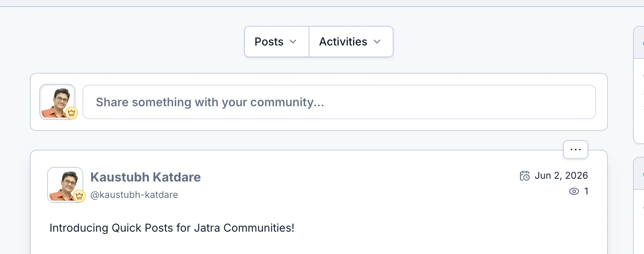This screenshot has width=644, height=254.
Task: Click the crown badge on the composer avatar
Action: tap(71, 112)
